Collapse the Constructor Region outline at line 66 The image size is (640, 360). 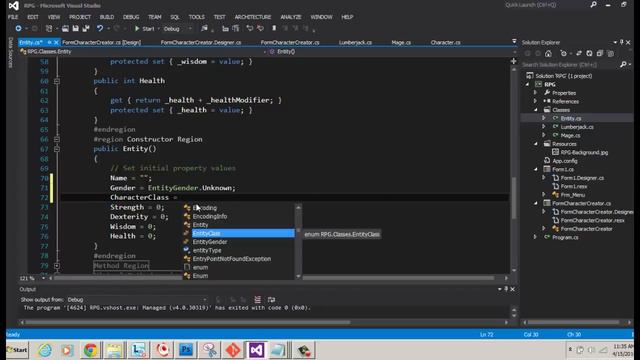(x=57, y=140)
